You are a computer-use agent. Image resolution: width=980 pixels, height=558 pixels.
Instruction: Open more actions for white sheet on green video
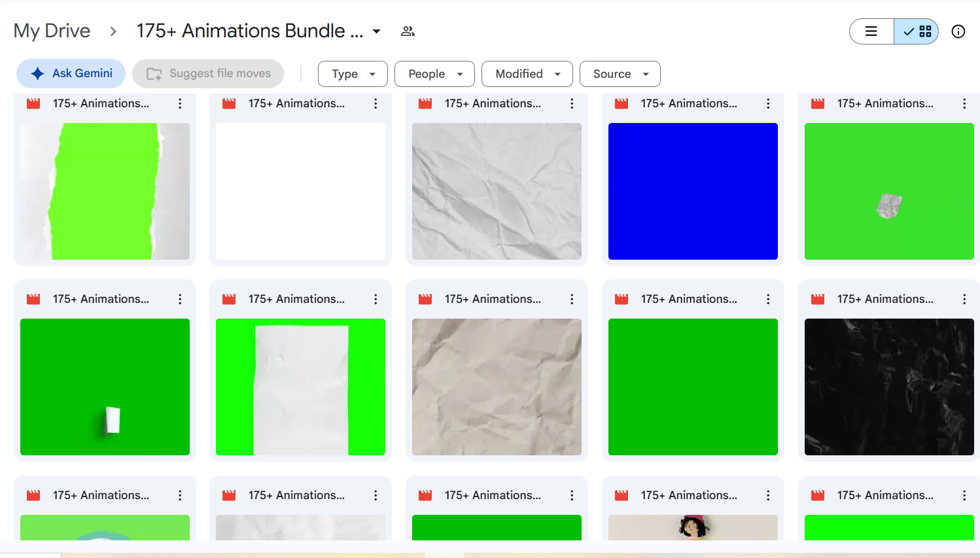click(x=376, y=299)
